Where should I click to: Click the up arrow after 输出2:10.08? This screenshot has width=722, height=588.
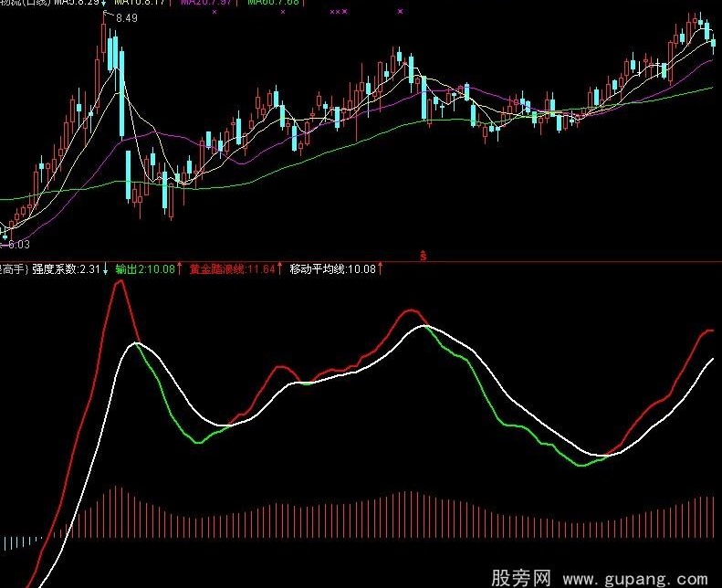pos(179,269)
